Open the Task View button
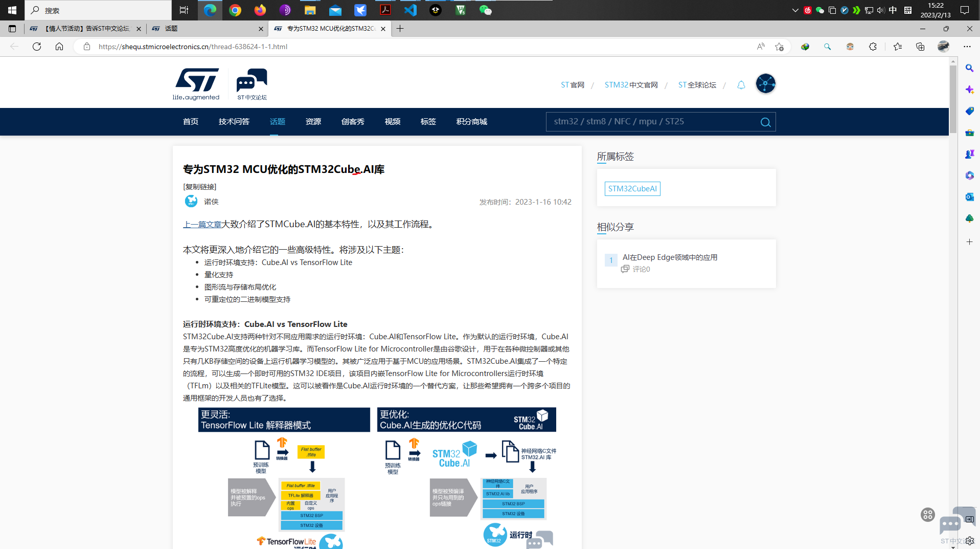Image resolution: width=980 pixels, height=549 pixels. pos(184,10)
